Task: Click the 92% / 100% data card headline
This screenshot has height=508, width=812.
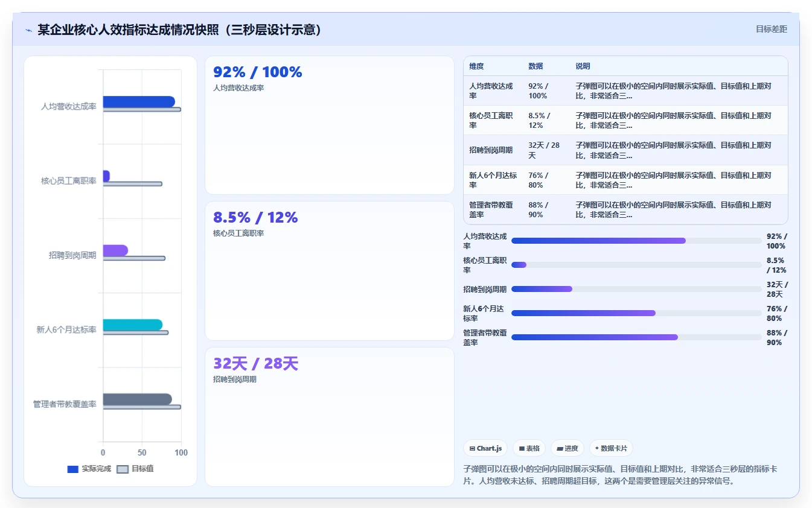Action: (x=258, y=72)
